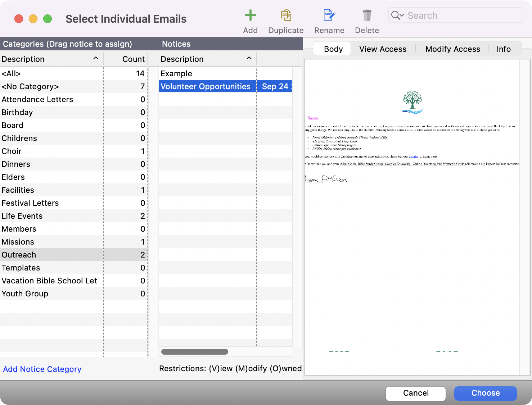Select the Example notice
This screenshot has height=405, width=532.
[x=226, y=73]
